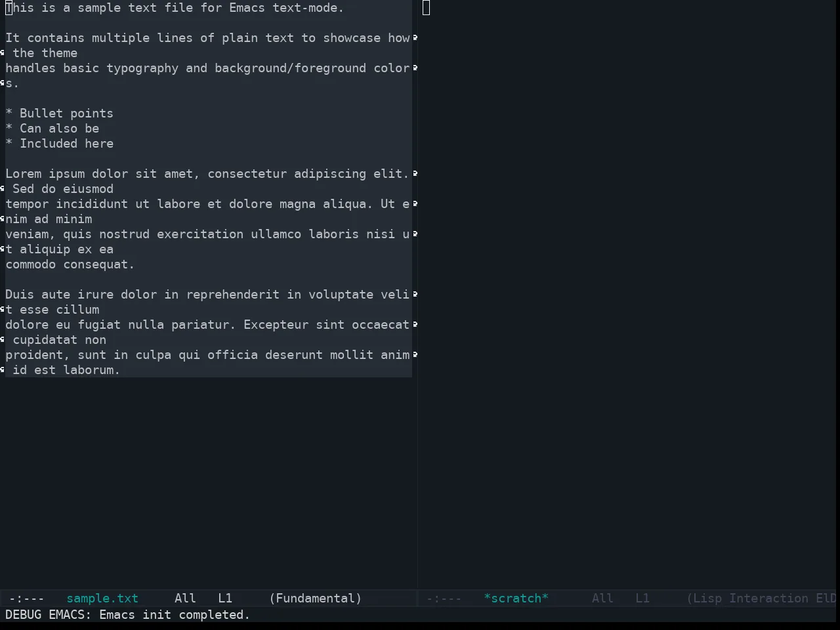Click the "-:---" status flags of *scratch*

click(x=444, y=598)
